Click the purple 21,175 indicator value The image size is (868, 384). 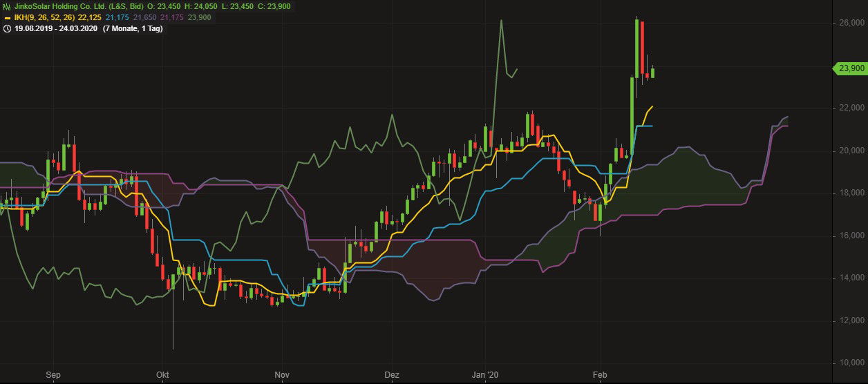(x=171, y=17)
